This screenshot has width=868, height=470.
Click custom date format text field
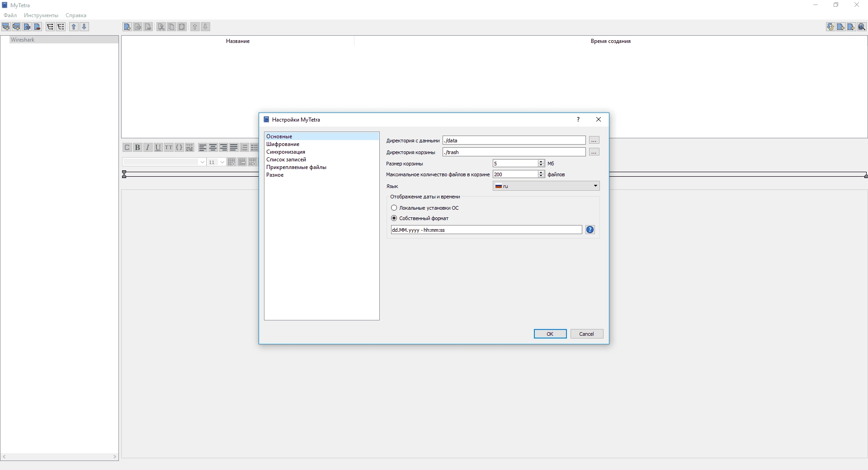point(486,230)
